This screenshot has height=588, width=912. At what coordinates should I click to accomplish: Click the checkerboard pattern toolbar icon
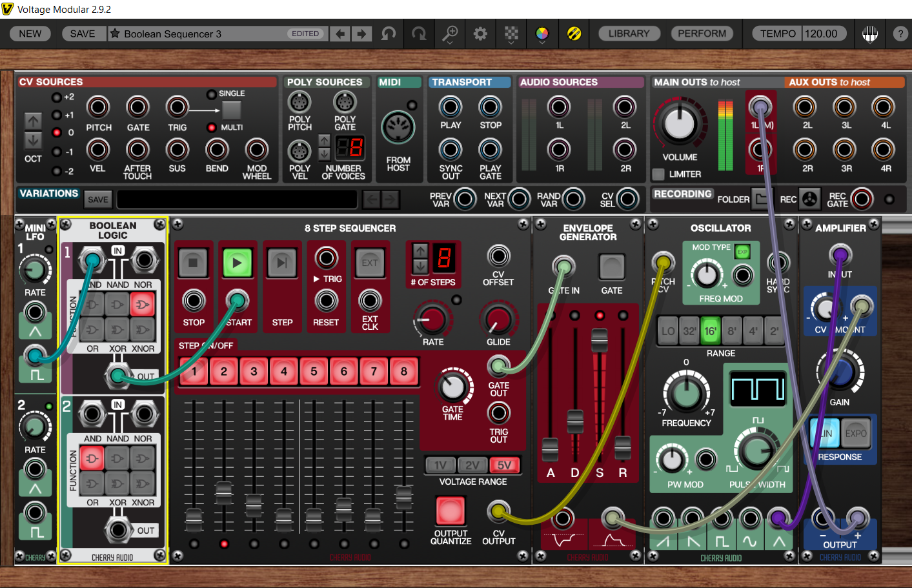511,34
